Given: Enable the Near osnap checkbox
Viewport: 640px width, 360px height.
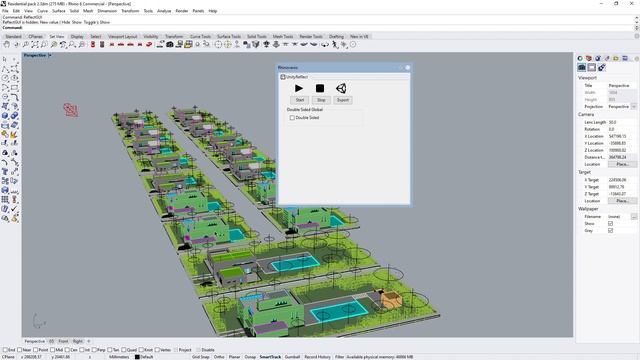Looking at the screenshot, I should [20, 350].
